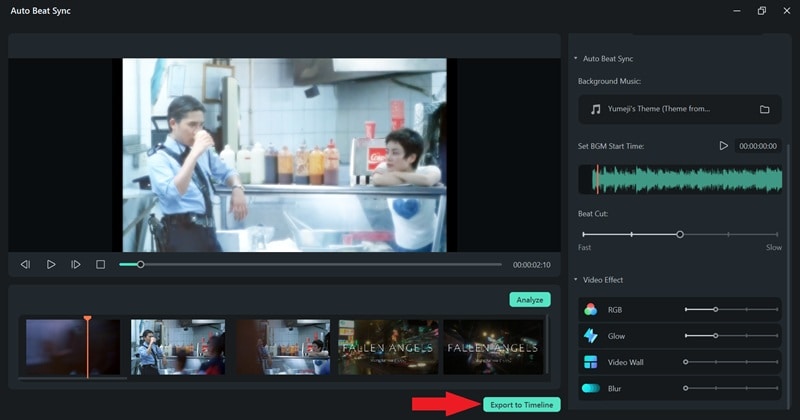Restore down the Auto Beat Sync window

point(762,11)
